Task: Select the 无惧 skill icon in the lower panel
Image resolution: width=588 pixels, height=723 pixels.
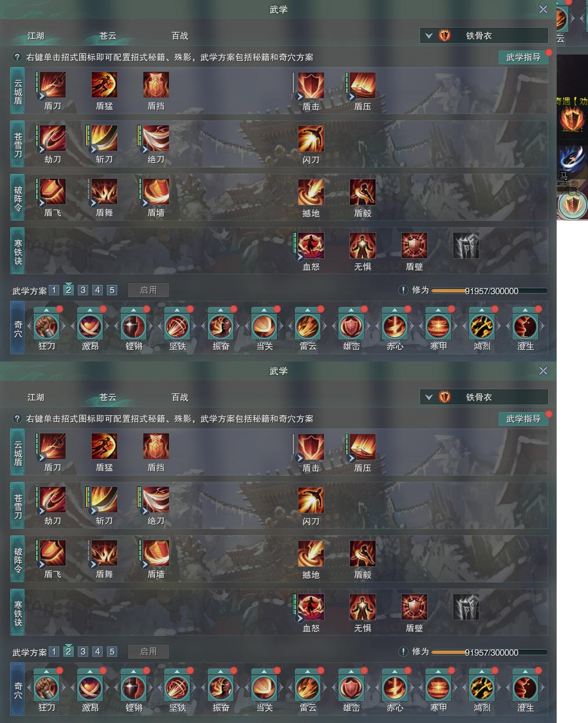Action: click(x=363, y=607)
